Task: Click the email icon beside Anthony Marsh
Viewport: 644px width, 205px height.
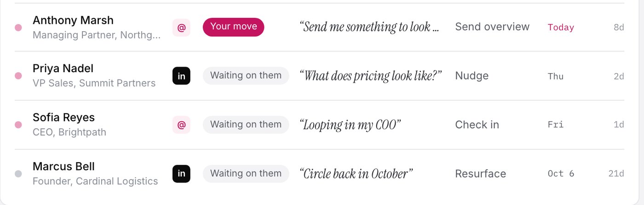Action: pyautogui.click(x=181, y=28)
